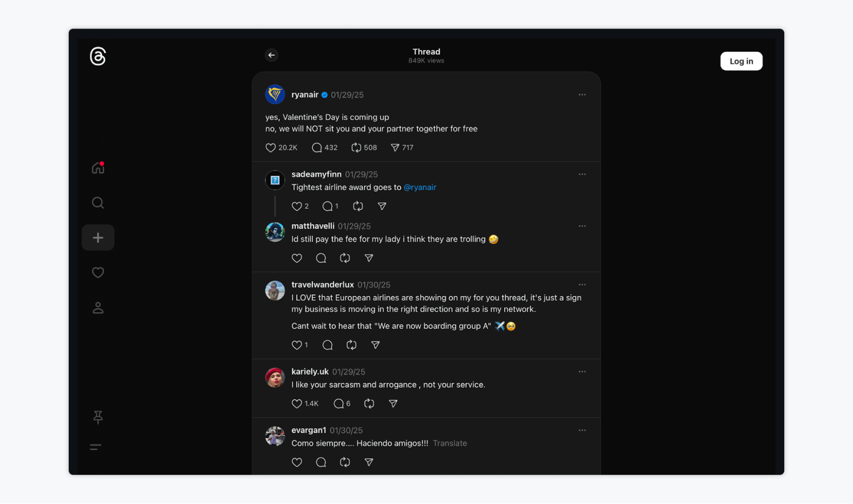The width and height of the screenshot is (853, 504).
Task: Create a new thread with plus button
Action: (x=98, y=238)
